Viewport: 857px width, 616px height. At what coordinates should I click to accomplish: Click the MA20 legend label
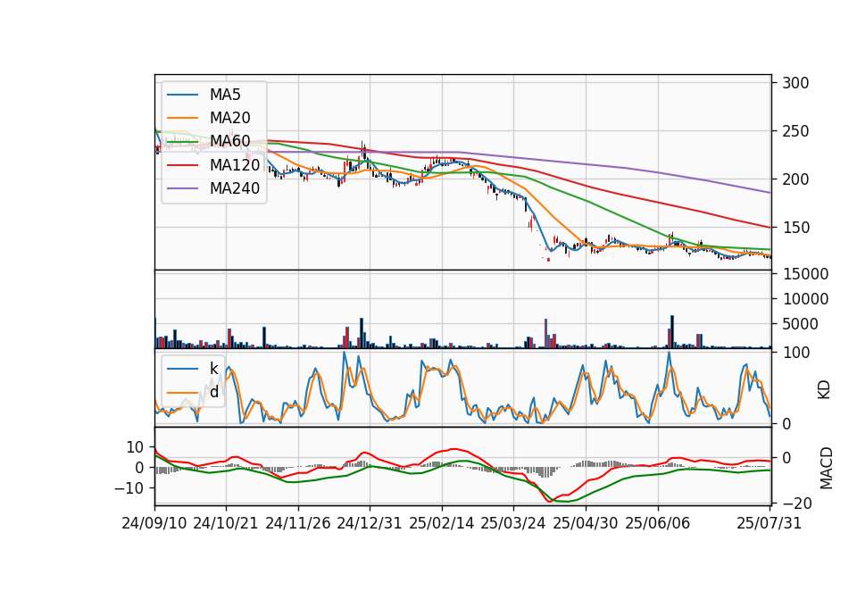229,118
